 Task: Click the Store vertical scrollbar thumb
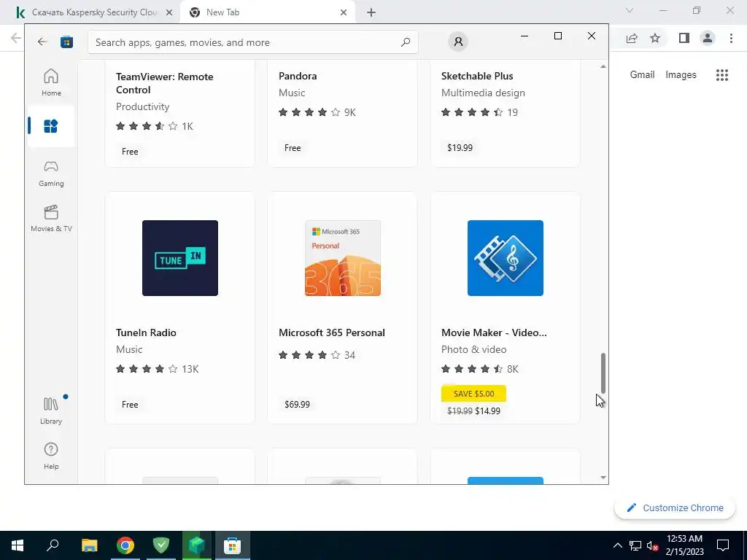pos(603,373)
